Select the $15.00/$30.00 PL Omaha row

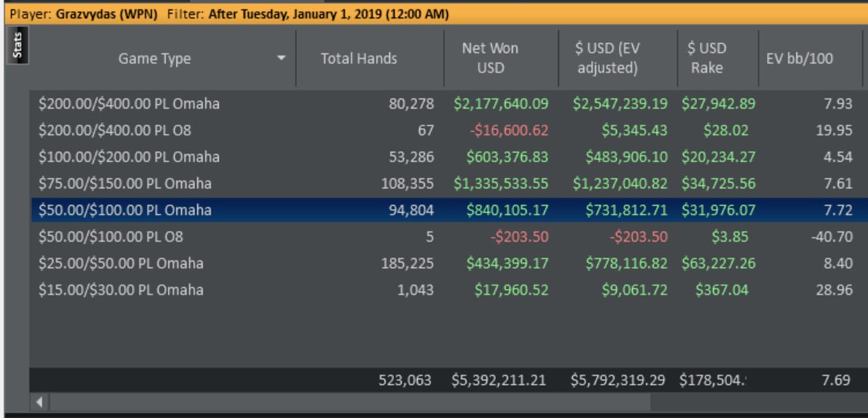point(121,290)
